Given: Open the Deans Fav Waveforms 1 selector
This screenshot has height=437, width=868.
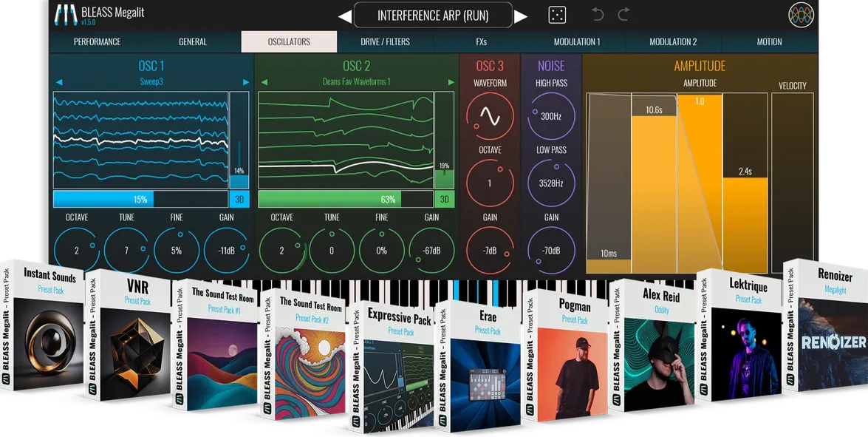Looking at the screenshot, I should pyautogui.click(x=357, y=82).
